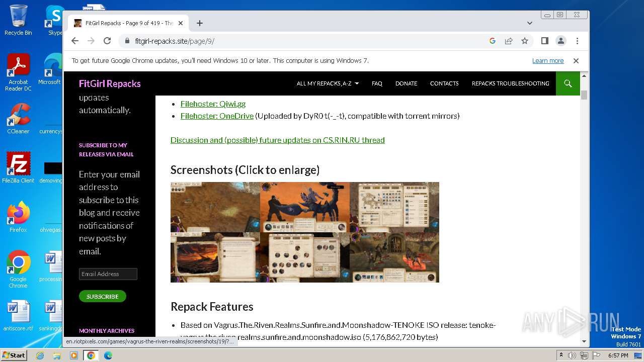Click the address bar URL
Viewport: 644px width, 362px height.
(175, 41)
